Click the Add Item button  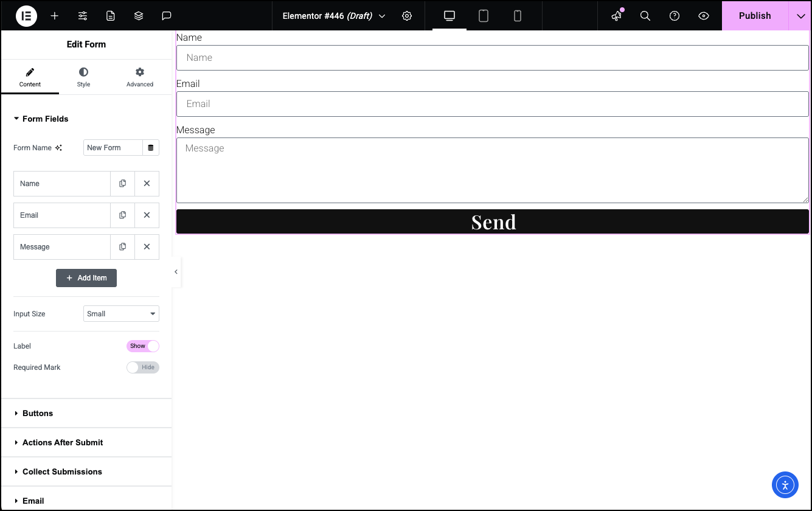point(86,278)
